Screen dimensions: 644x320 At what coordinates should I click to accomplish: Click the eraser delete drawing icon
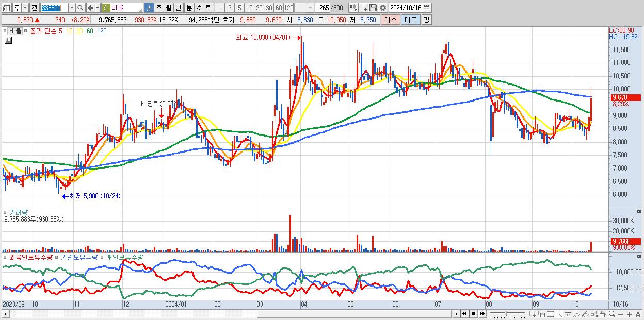tap(594, 314)
